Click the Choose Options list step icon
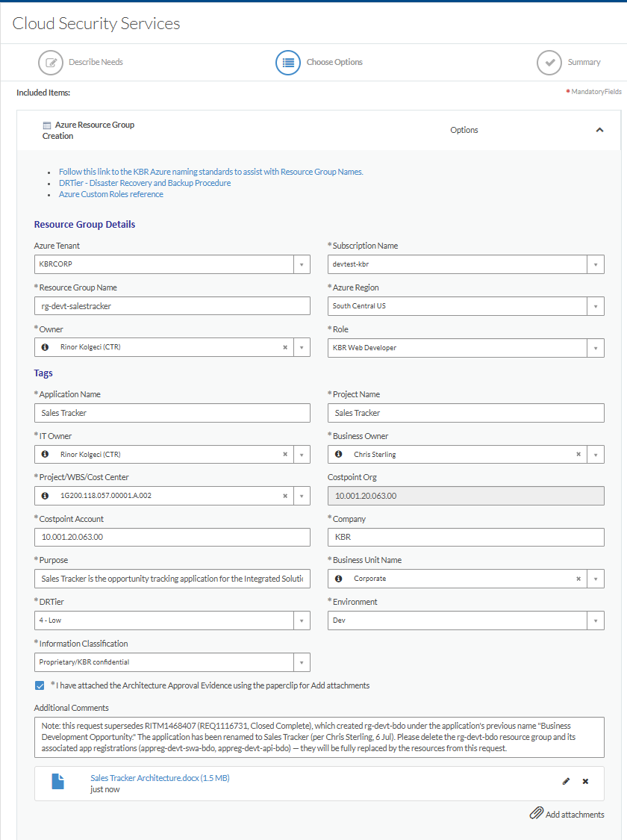 [288, 63]
